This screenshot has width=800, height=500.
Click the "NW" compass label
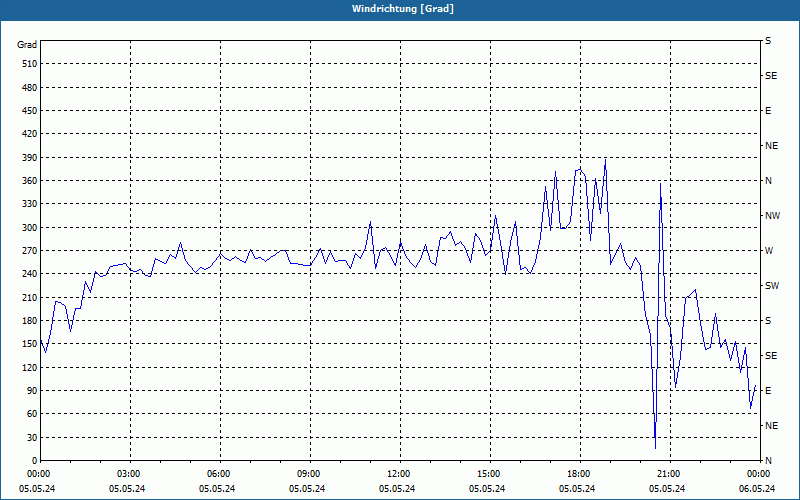tap(772, 216)
